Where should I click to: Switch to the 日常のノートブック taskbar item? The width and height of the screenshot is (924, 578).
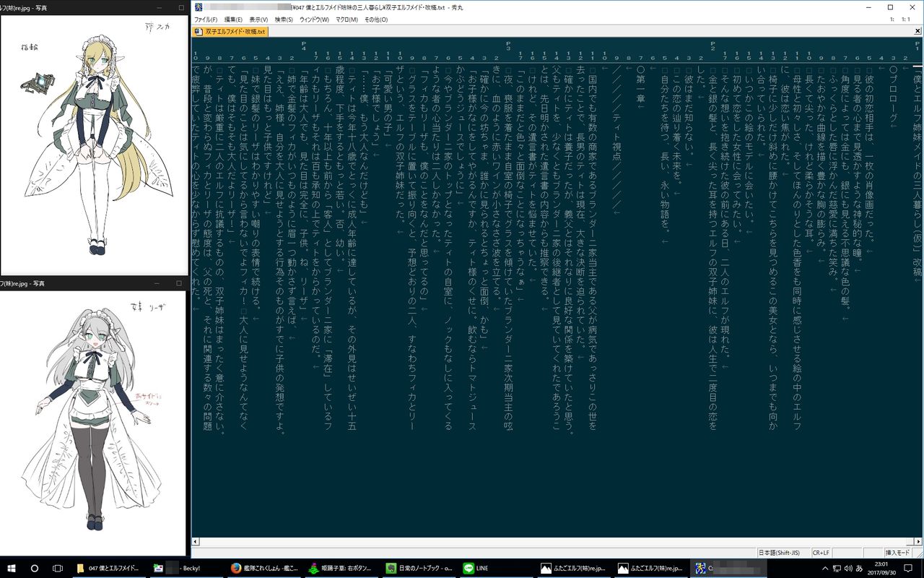point(418,569)
